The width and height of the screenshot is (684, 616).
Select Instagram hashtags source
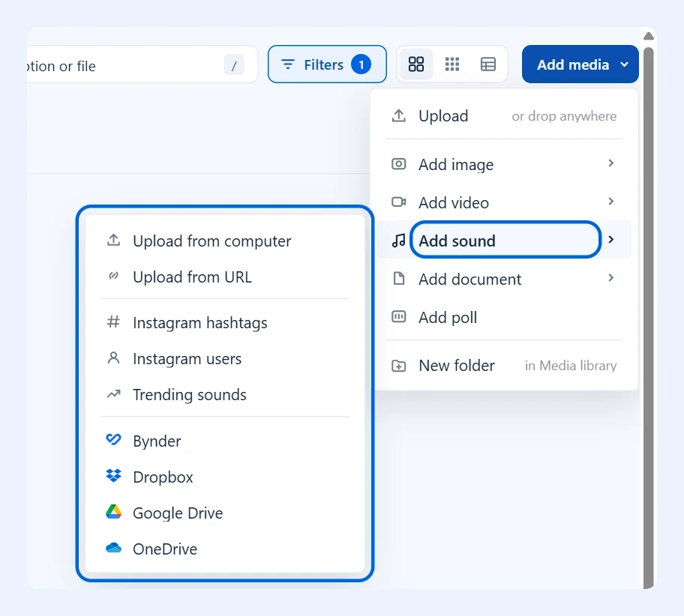[225, 322]
